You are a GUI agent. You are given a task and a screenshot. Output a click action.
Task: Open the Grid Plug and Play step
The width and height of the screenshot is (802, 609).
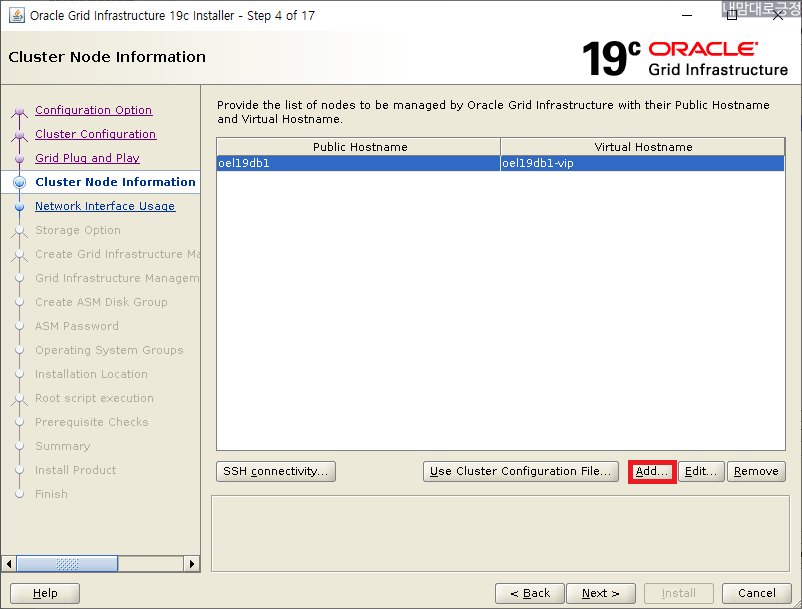[87, 158]
